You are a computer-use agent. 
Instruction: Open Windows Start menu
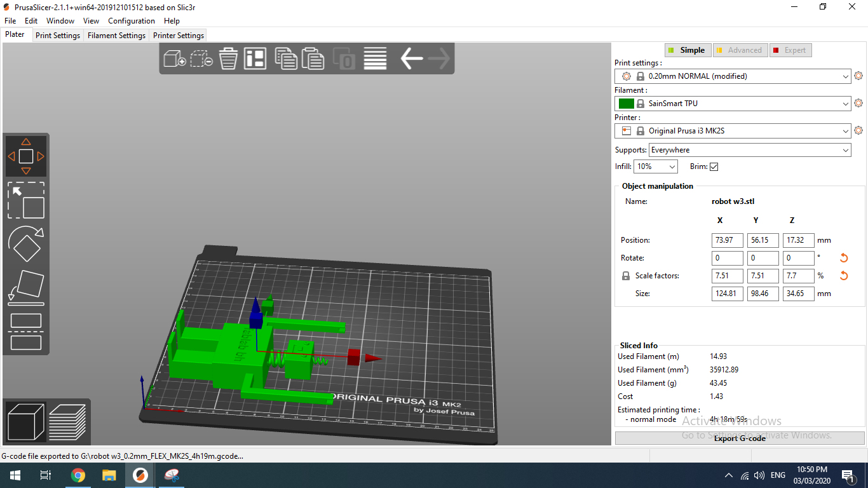click(15, 475)
